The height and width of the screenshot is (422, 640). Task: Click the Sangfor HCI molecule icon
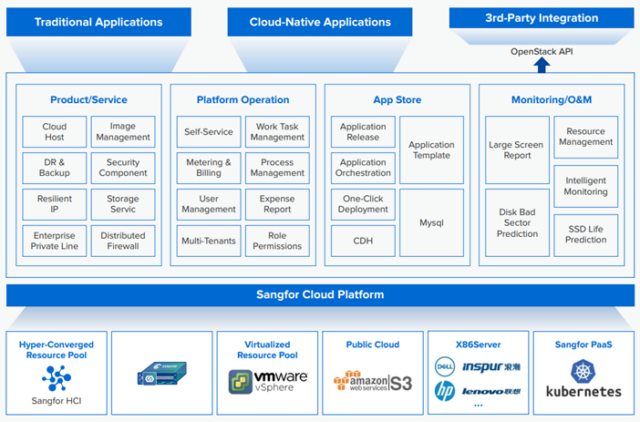(56, 378)
